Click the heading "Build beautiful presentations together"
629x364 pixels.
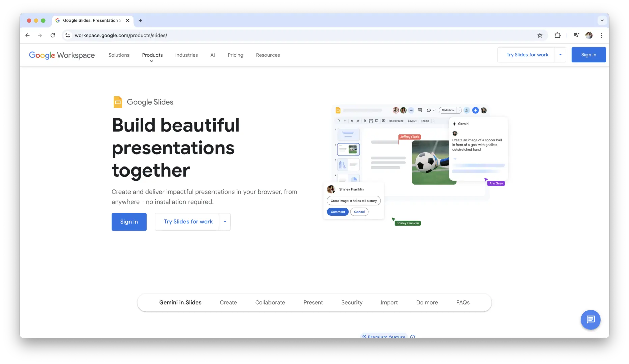click(176, 148)
